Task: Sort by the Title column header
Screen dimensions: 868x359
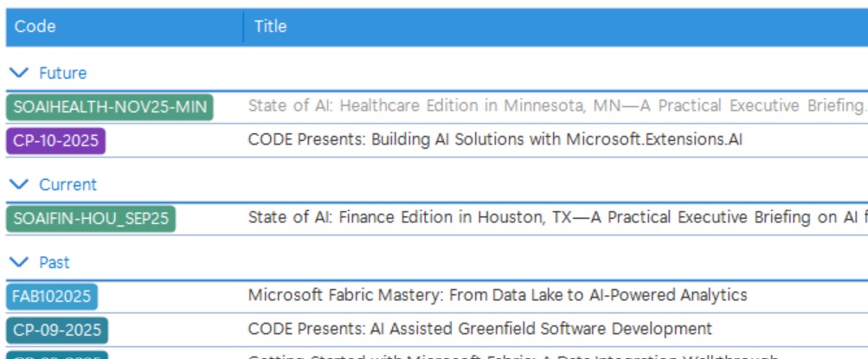Action: [x=270, y=27]
